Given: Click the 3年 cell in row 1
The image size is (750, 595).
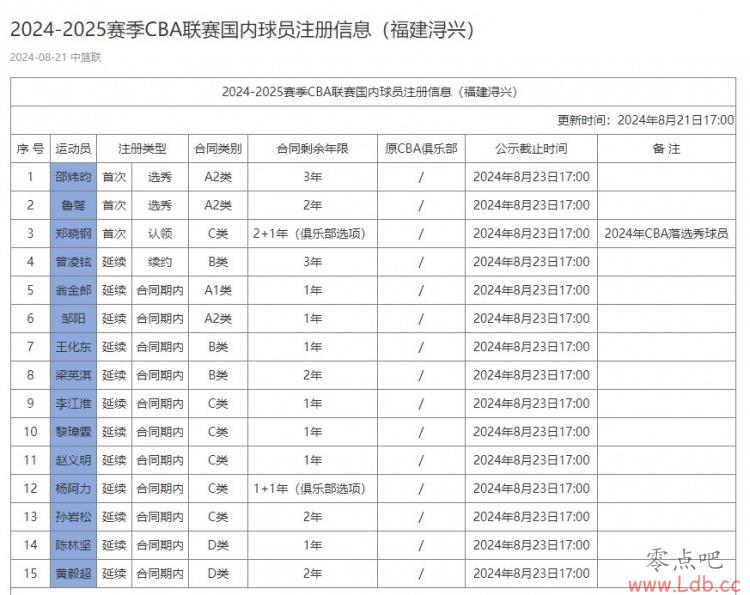Looking at the screenshot, I should pyautogui.click(x=312, y=177).
